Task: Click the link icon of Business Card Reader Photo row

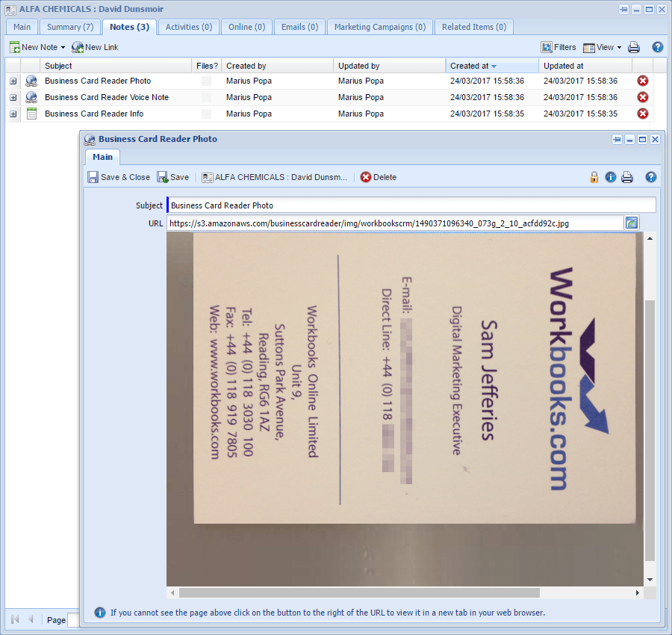Action: (x=31, y=81)
